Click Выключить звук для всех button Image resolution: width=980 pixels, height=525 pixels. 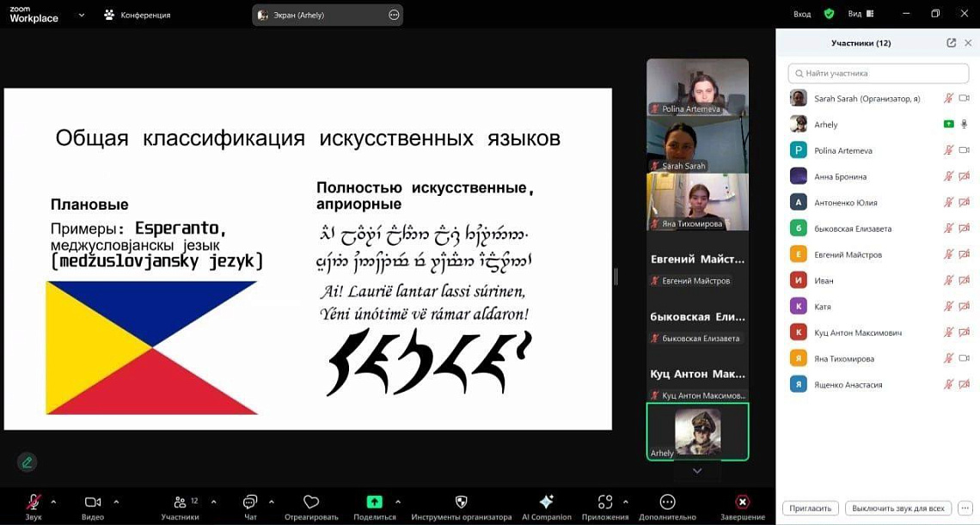point(898,508)
